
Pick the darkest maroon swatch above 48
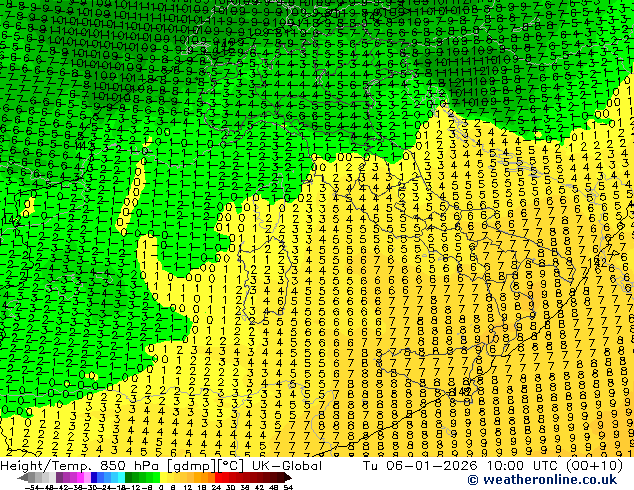pyautogui.click(x=280, y=477)
